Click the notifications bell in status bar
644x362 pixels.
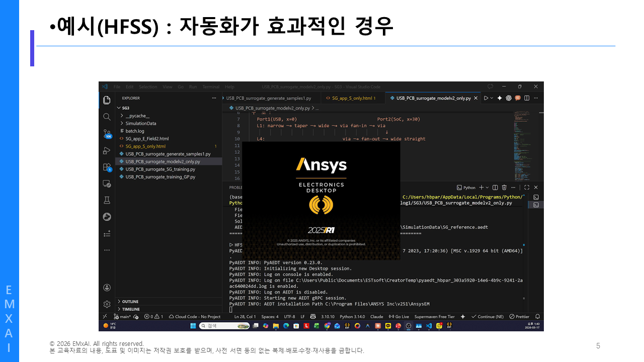[x=537, y=317]
